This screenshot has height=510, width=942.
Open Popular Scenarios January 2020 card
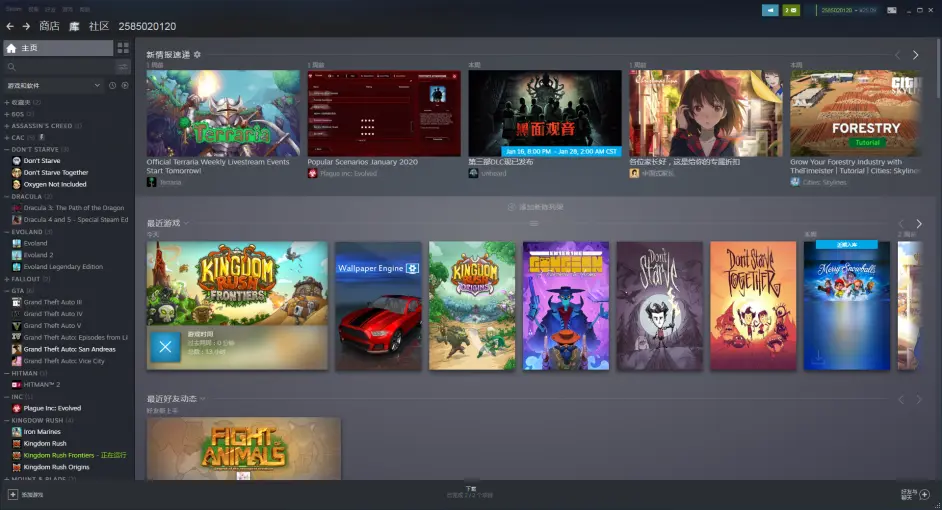384,114
